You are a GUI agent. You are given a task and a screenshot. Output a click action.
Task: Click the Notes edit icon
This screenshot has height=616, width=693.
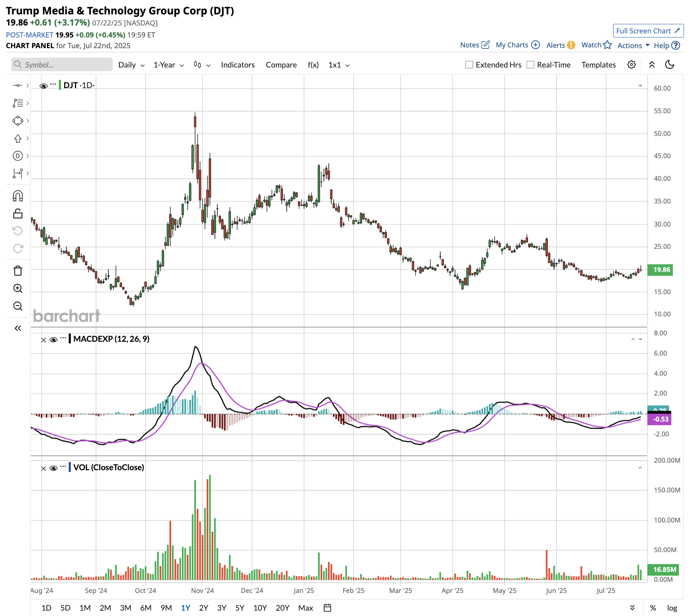486,44
